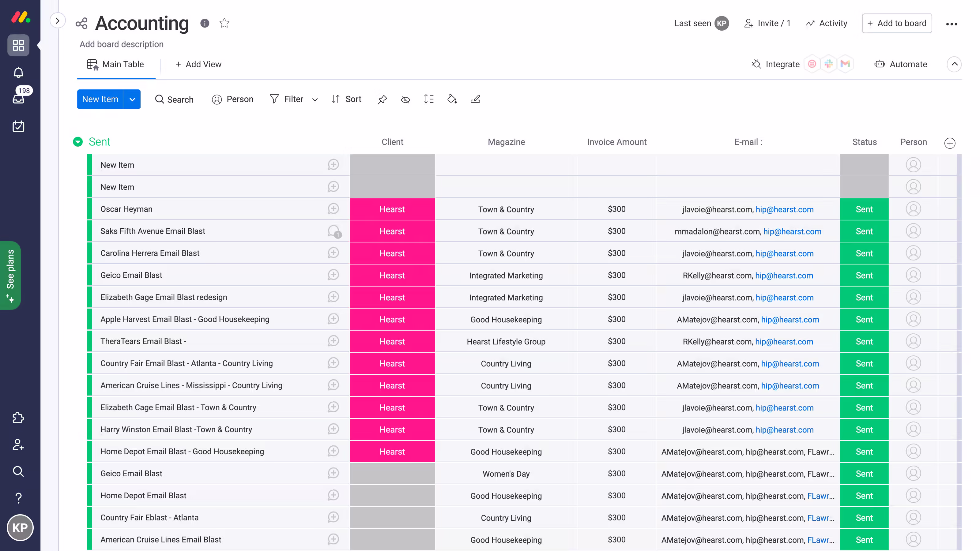Expand the Filter options chevron
This screenshot has height=551, width=980.
[315, 99]
